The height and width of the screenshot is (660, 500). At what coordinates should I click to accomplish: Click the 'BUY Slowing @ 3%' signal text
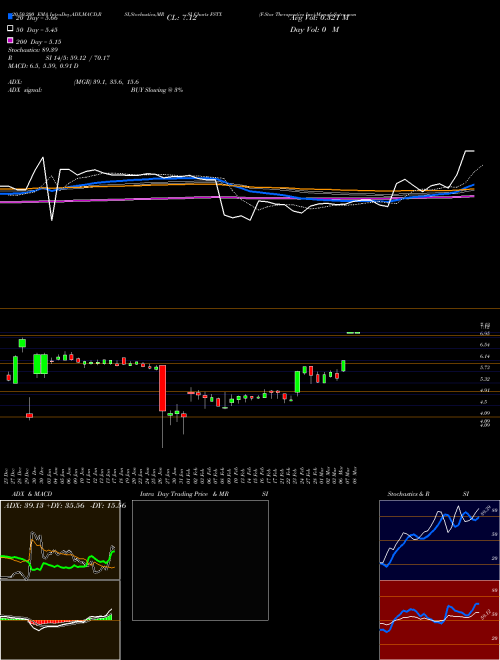point(157,90)
